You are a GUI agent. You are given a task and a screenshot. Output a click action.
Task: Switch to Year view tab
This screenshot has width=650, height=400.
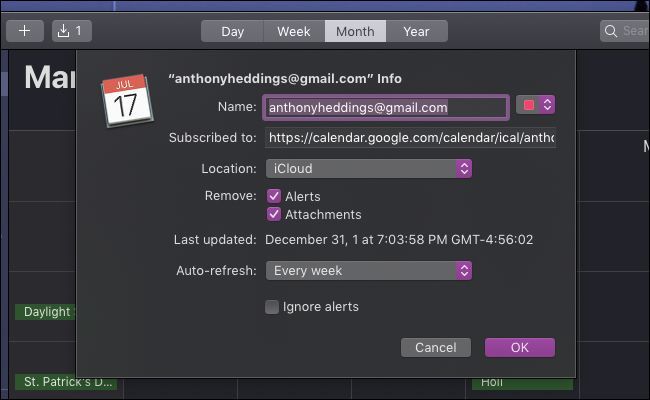[x=416, y=31]
